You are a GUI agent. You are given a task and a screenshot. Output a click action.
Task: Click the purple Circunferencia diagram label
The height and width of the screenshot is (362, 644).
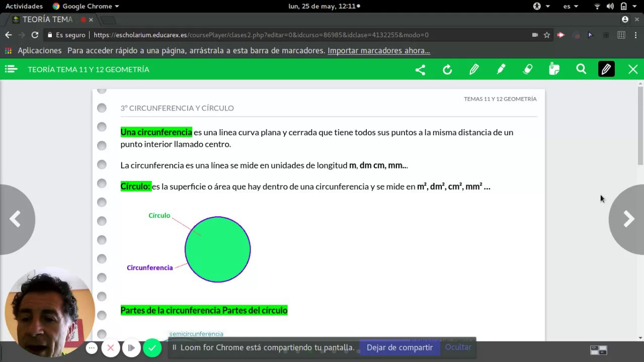149,267
